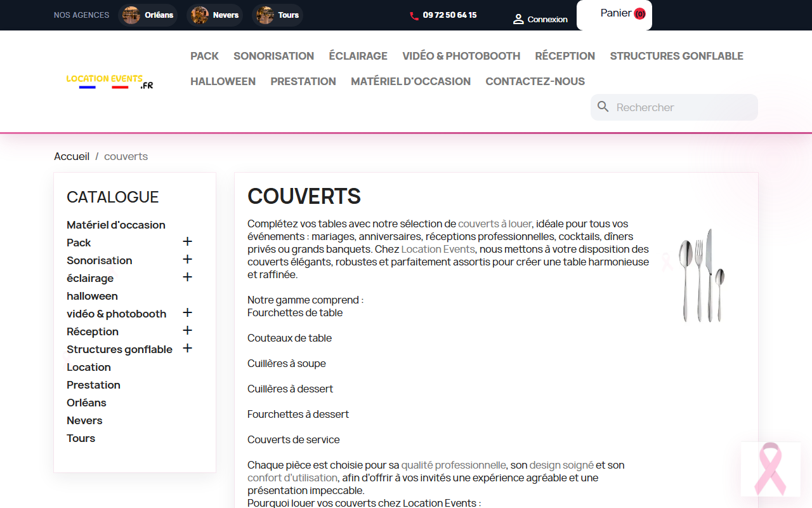The height and width of the screenshot is (508, 812).
Task: Go to Accueil in the breadcrumb
Action: pos(72,156)
